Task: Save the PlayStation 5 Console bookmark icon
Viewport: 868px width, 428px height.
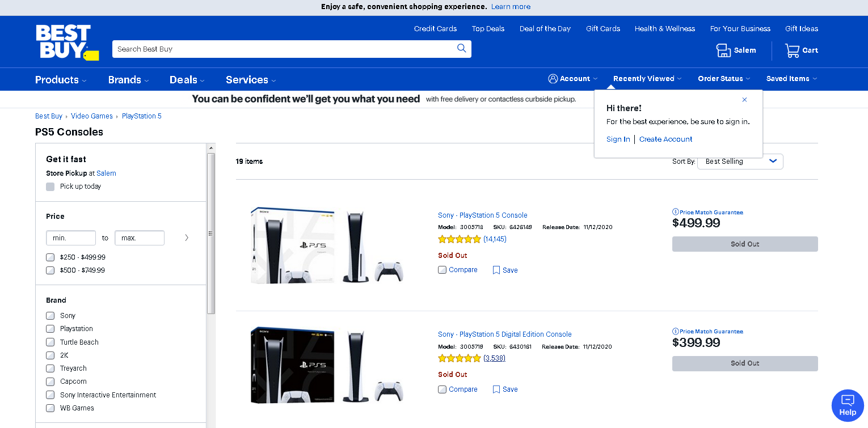Action: 496,270
